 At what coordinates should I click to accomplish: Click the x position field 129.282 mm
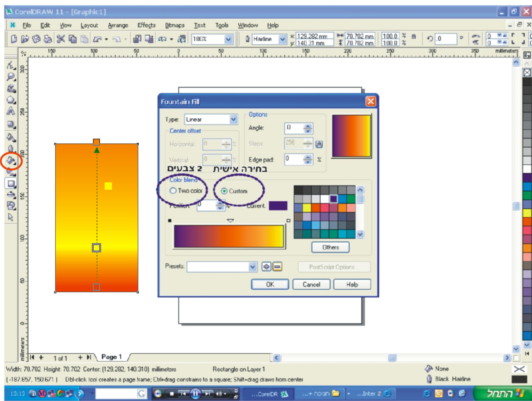[x=315, y=36]
